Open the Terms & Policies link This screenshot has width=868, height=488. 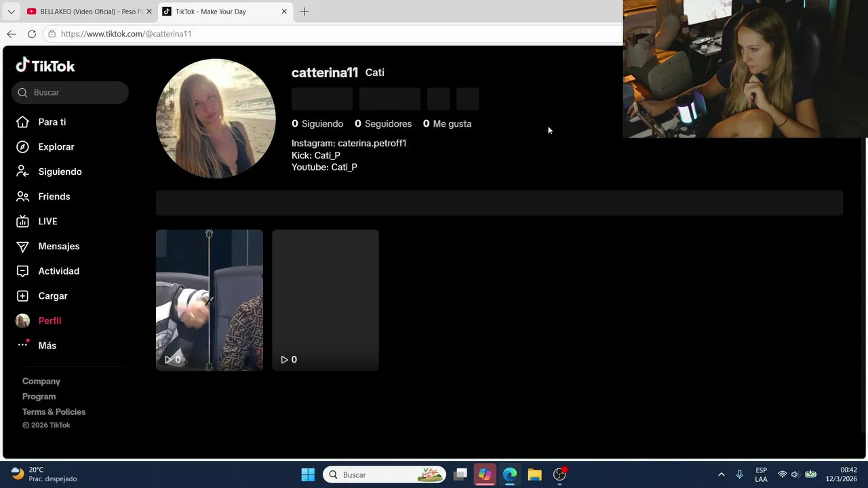pyautogui.click(x=54, y=412)
